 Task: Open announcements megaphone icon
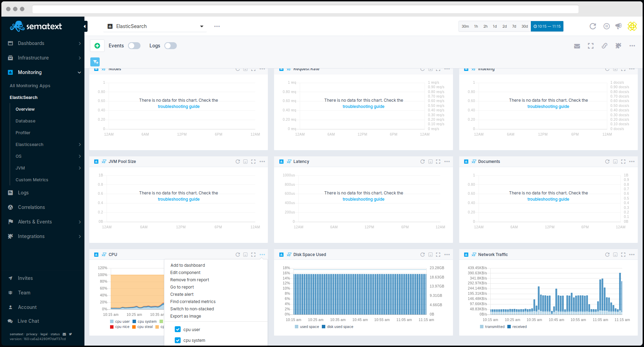click(618, 26)
